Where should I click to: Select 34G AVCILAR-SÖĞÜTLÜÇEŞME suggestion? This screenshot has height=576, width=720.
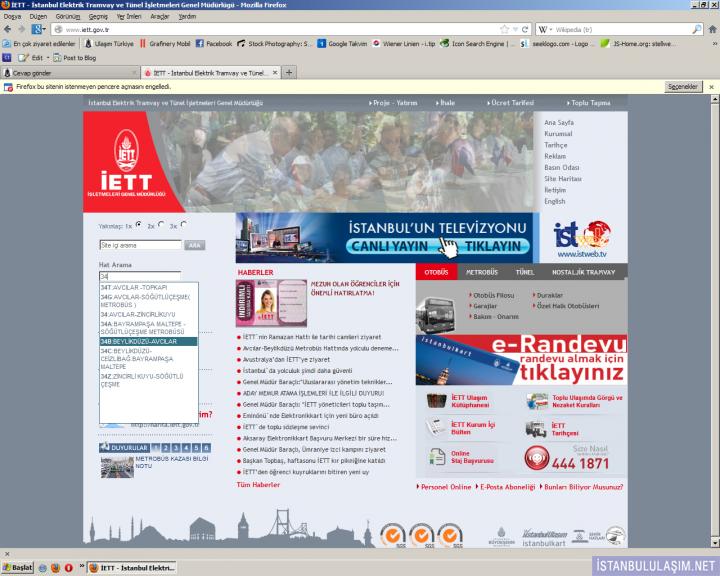click(149, 301)
